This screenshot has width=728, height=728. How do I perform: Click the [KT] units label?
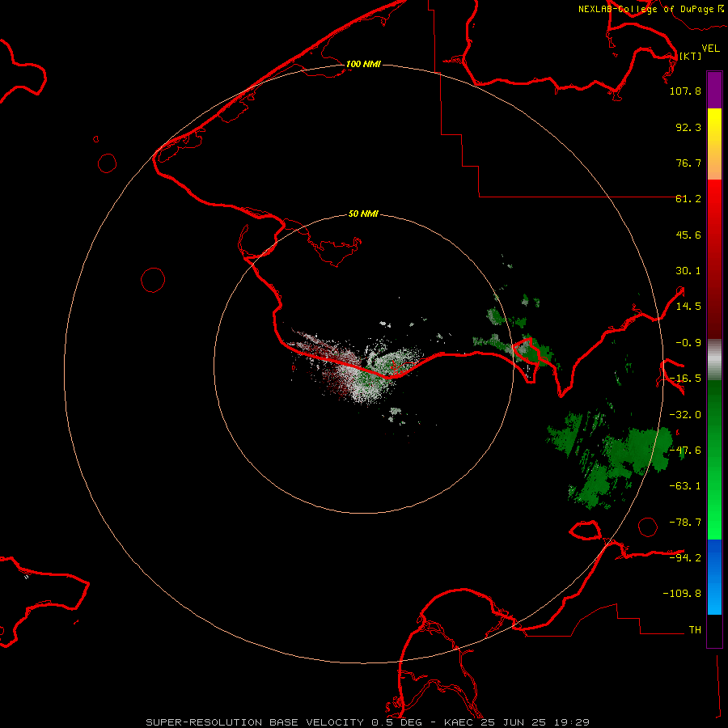pyautogui.click(x=690, y=56)
